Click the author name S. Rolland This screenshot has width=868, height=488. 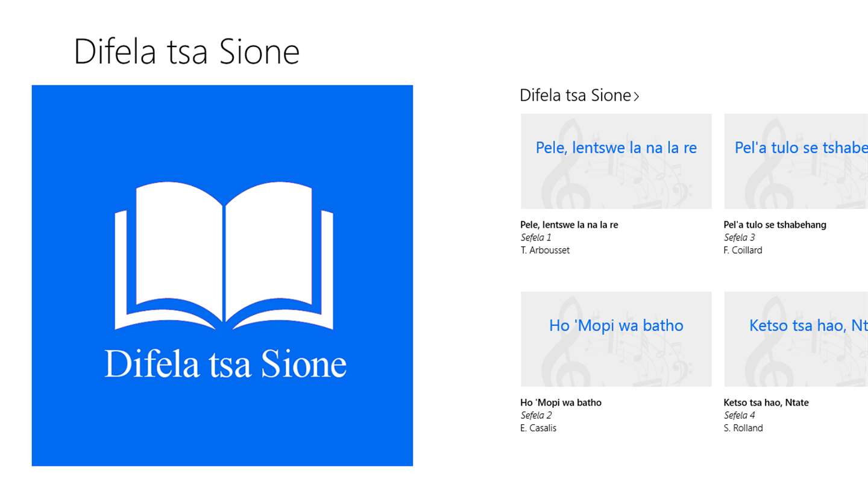pos(743,428)
